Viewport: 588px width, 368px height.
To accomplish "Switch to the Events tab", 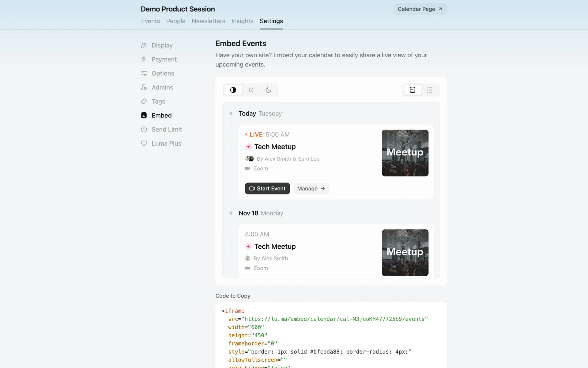I will tap(150, 21).
